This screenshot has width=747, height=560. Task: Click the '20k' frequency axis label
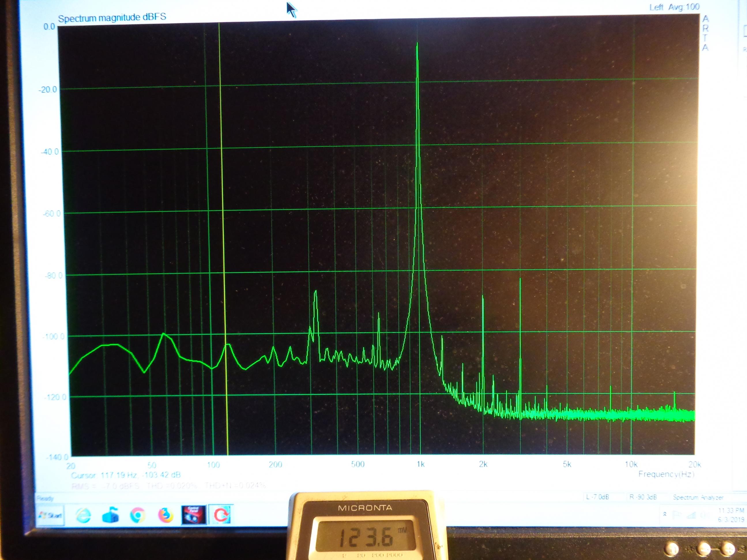695,465
